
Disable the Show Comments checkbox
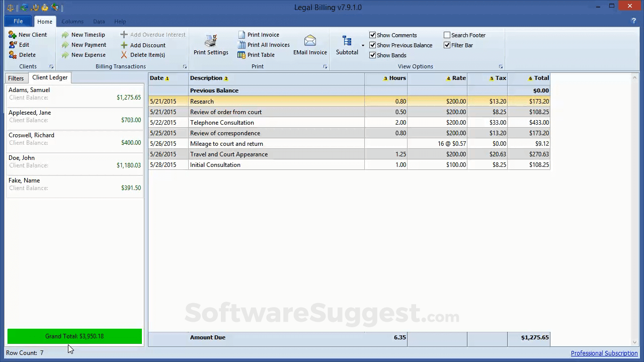[x=373, y=35]
